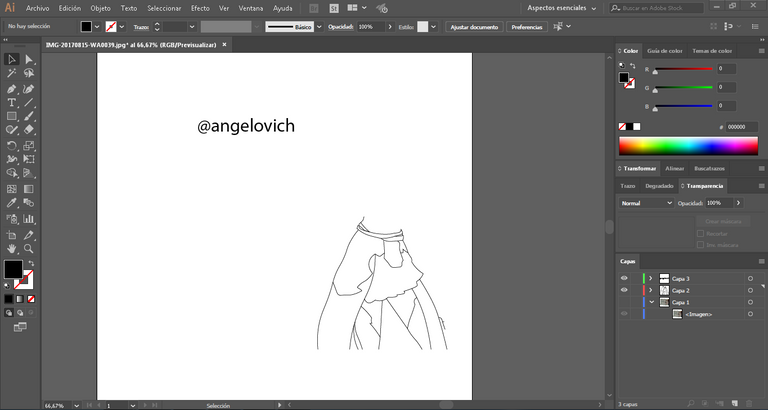768x410 pixels.
Task: Collapse the Capa 1 layer
Action: [650, 302]
